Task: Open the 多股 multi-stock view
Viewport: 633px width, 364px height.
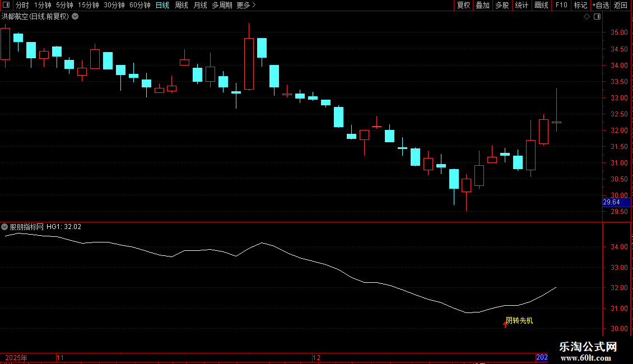Action: [502, 5]
